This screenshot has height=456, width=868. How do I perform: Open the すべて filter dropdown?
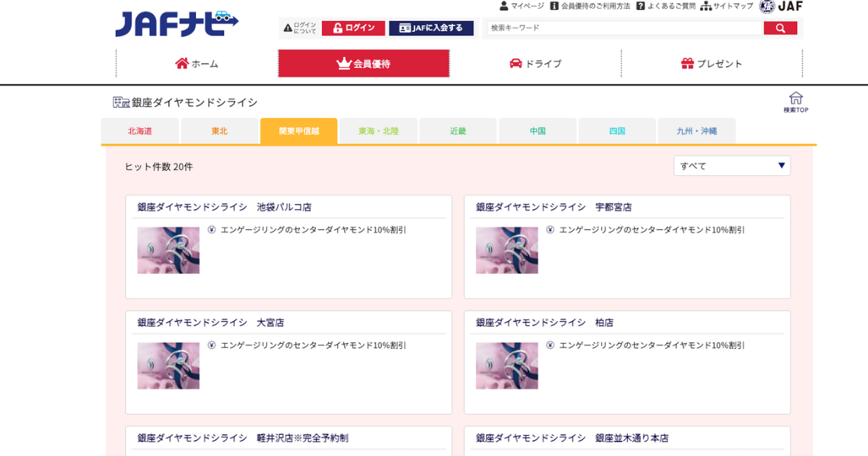click(732, 166)
